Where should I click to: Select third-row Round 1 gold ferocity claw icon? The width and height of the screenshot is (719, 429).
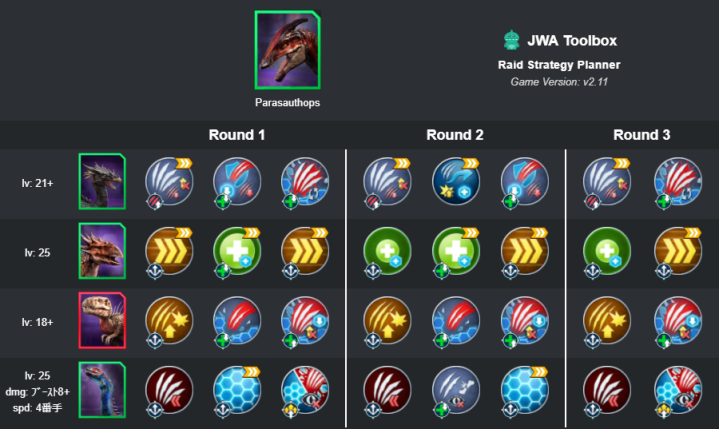tap(169, 321)
